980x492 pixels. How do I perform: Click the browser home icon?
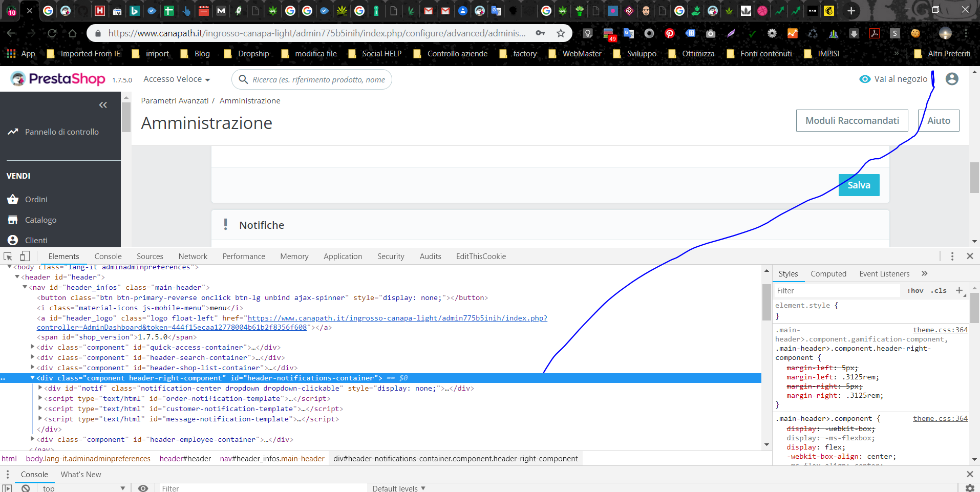(x=72, y=33)
